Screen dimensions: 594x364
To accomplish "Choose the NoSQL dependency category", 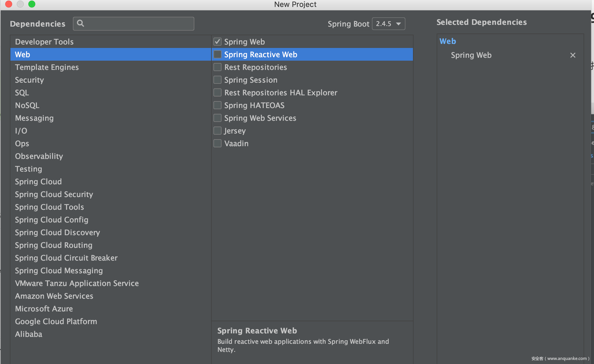I will [27, 105].
